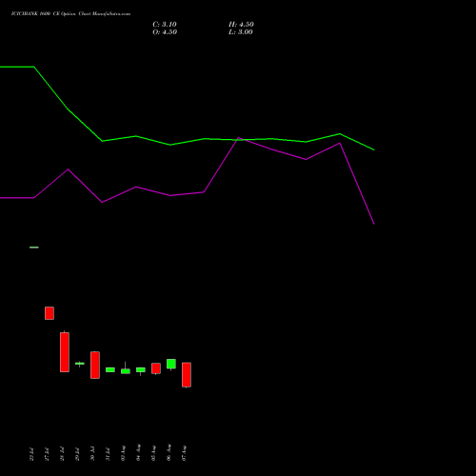Image resolution: width=476 pixels, height=476 pixels.
Task: Select the last red candle above 07 Aug
Action: coord(187,375)
